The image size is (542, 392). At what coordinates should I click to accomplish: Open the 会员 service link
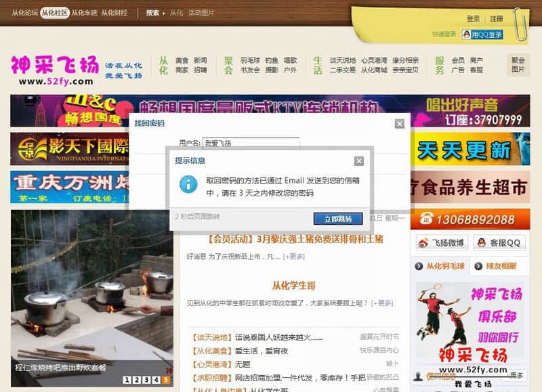(x=458, y=60)
